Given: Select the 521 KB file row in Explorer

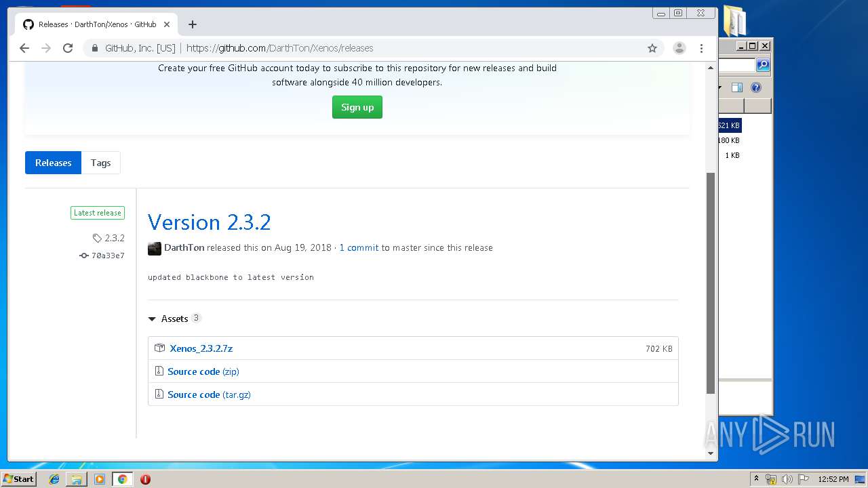Looking at the screenshot, I should point(730,125).
